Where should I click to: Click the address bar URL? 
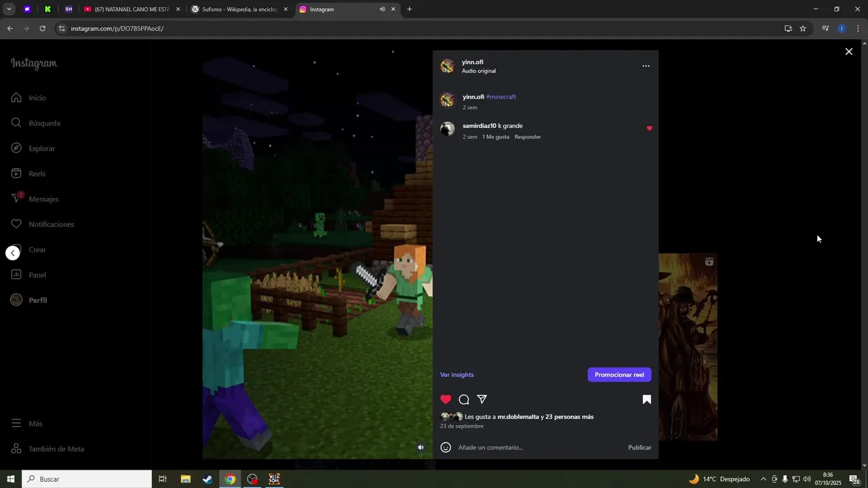tap(117, 28)
